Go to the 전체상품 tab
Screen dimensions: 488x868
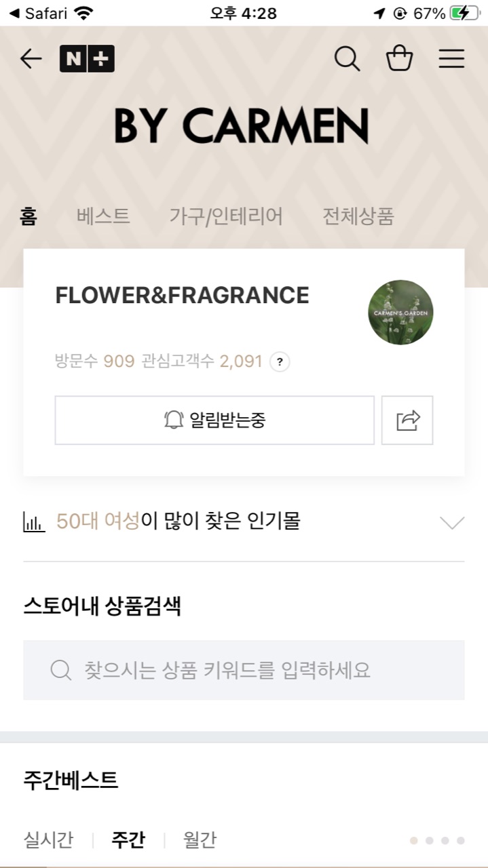[358, 217]
